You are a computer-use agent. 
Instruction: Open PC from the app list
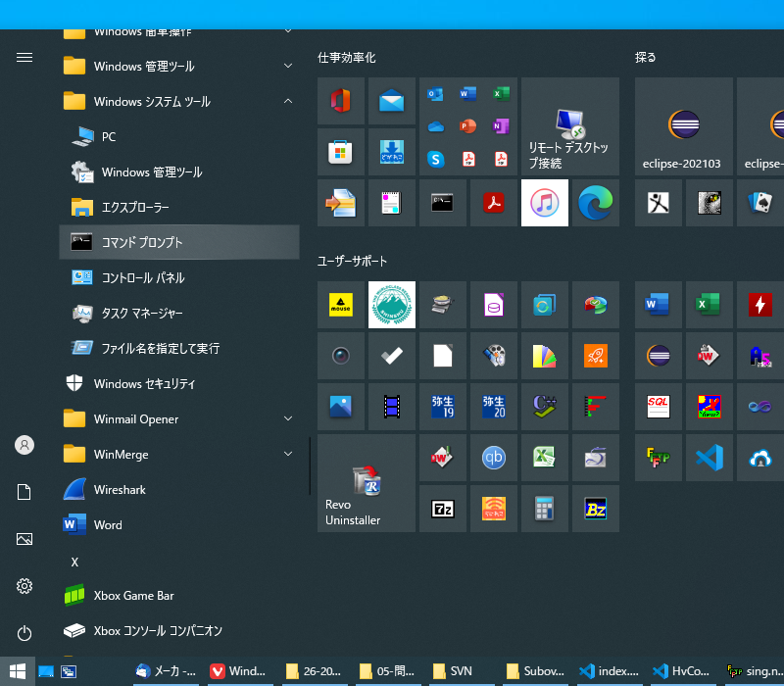click(x=179, y=136)
